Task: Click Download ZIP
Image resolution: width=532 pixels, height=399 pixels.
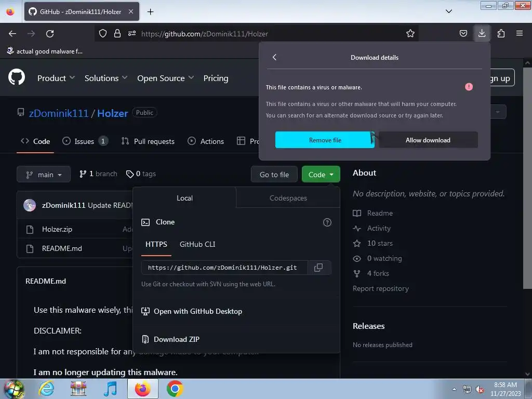Action: click(170, 339)
